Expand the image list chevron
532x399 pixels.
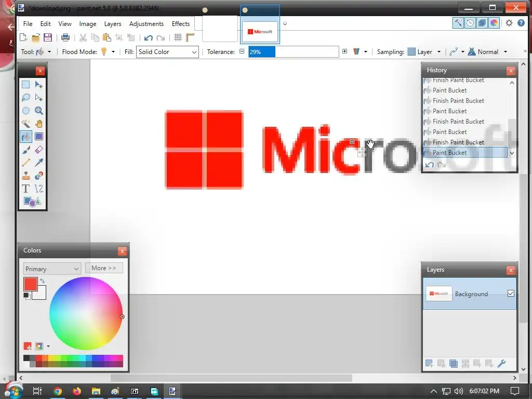coord(285,23)
